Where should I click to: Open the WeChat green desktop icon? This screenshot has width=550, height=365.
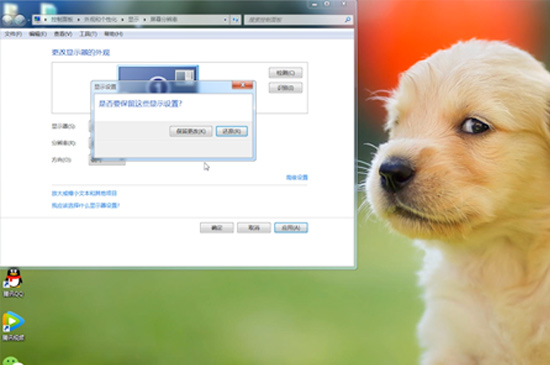13,361
